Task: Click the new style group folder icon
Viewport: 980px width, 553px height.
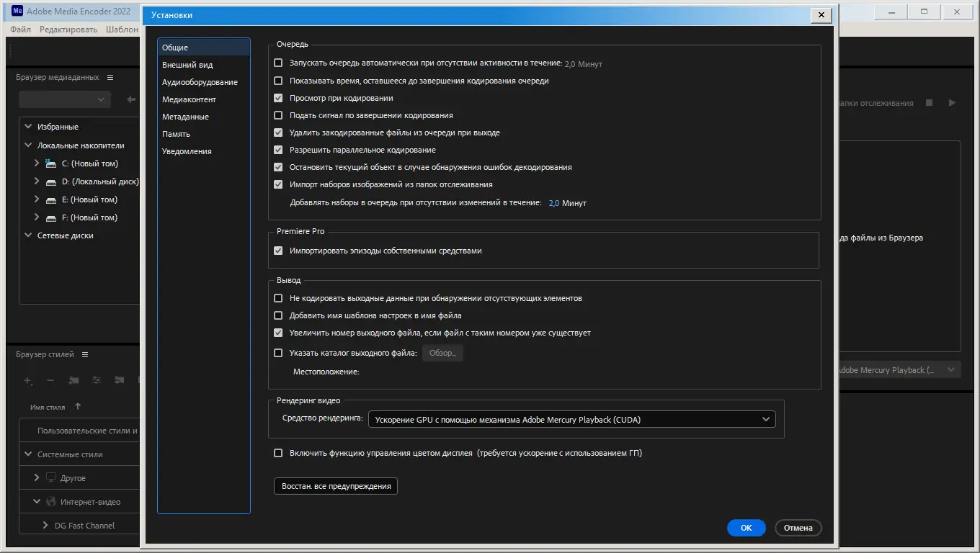Action: point(73,380)
